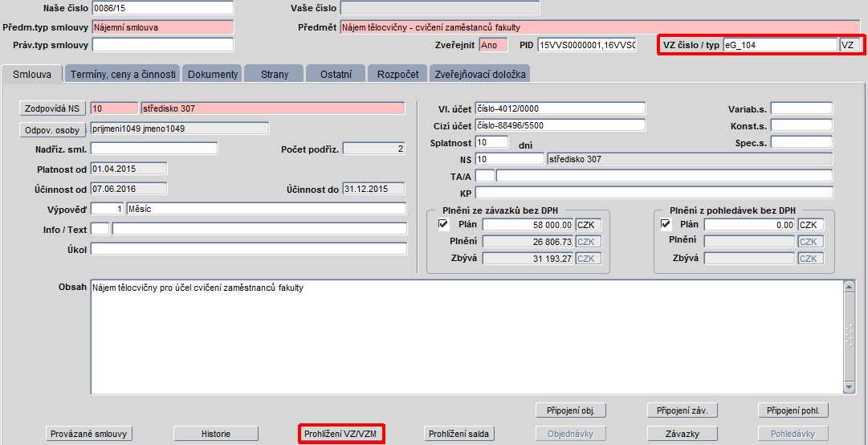
Task: Open the Zveřejňovací doložka tab
Action: coord(479,74)
